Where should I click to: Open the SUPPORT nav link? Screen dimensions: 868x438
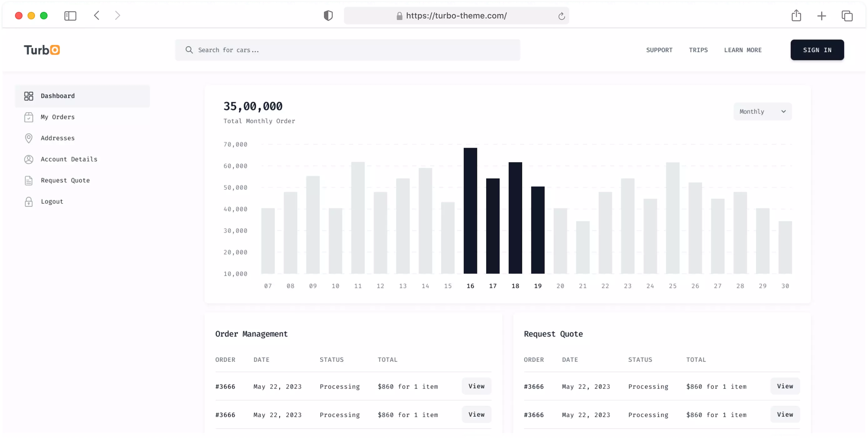click(659, 50)
